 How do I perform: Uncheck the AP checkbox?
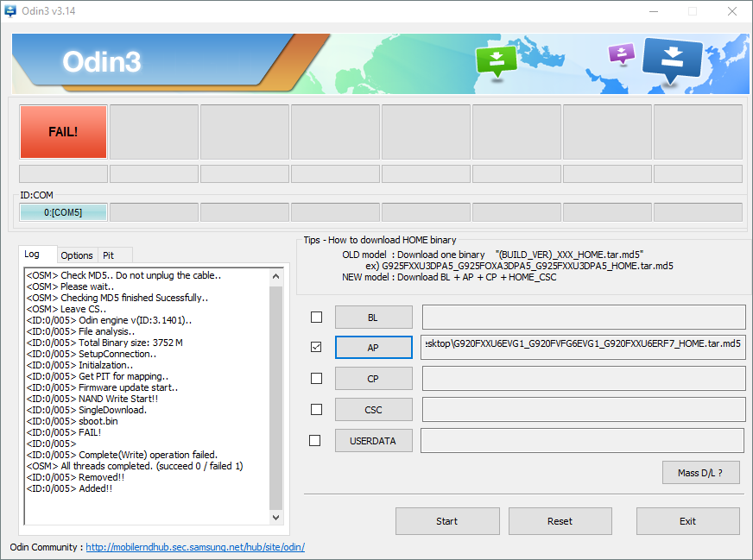point(316,347)
